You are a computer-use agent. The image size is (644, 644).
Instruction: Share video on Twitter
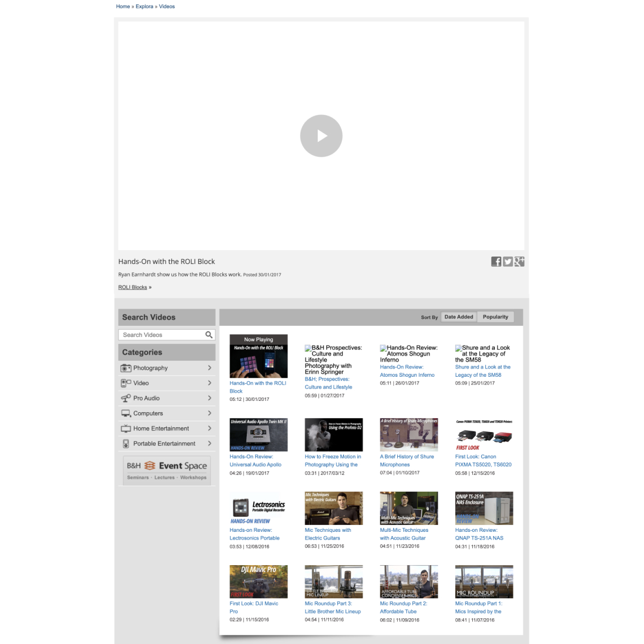[508, 261]
